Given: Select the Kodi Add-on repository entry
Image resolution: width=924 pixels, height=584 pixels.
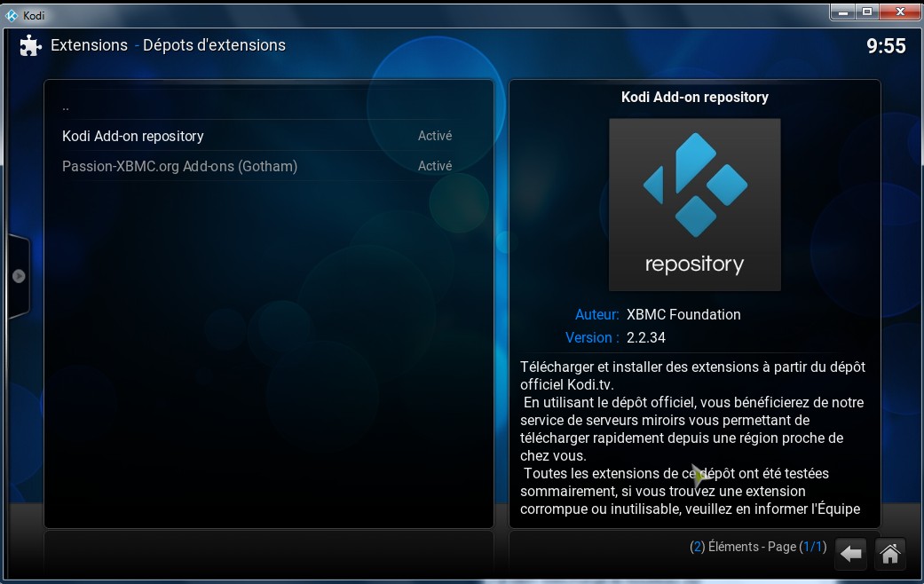Looking at the screenshot, I should click(x=269, y=136).
